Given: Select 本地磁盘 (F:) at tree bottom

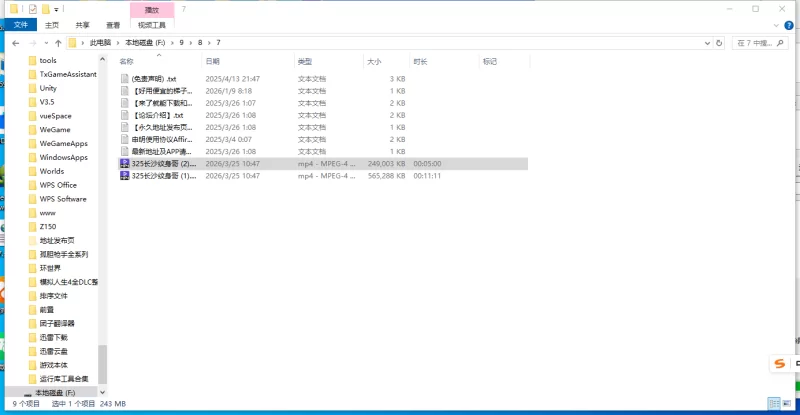Looking at the screenshot, I should tap(55, 393).
